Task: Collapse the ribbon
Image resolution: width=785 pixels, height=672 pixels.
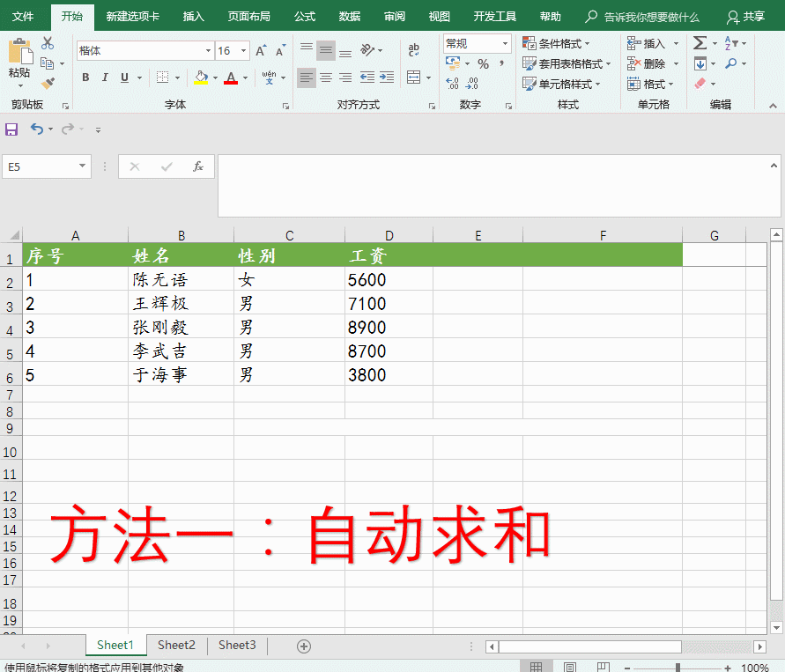Action: (773, 106)
